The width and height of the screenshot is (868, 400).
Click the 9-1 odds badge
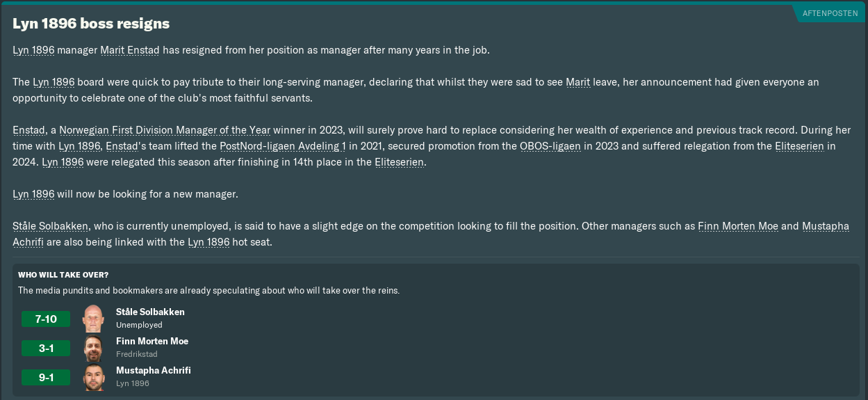click(46, 378)
